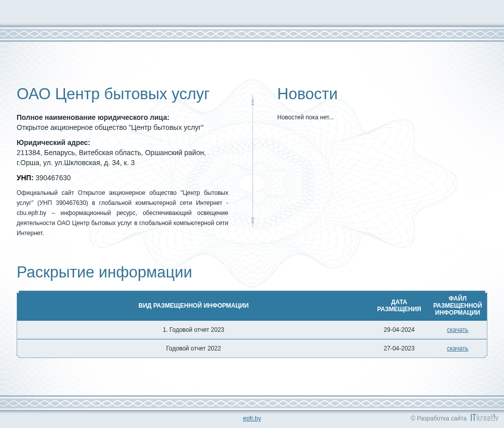Click the © Разработка сайта text
Viewport: 504px width, 428px height.
438,418
